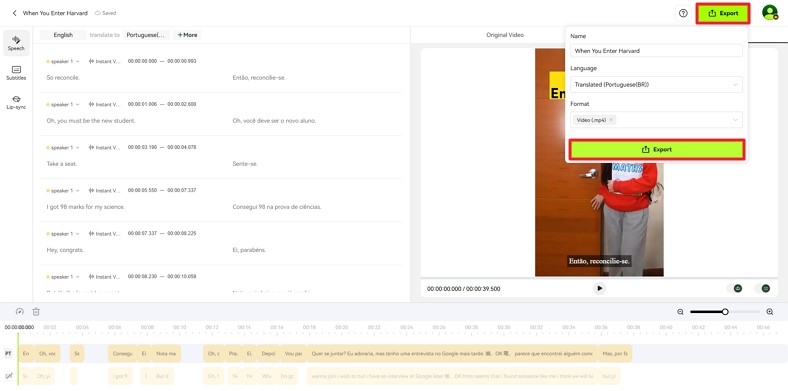
Task: Adjust the timeline zoom slider handle
Action: coord(725,312)
